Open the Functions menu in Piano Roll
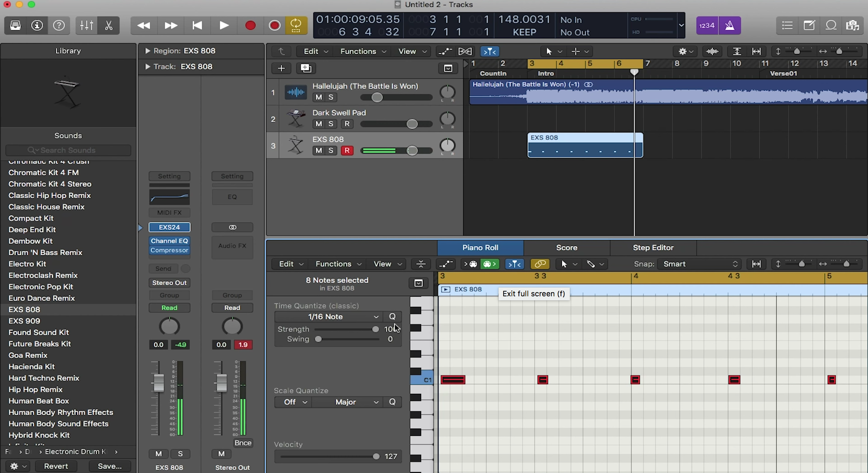Viewport: 868px width, 473px height. [x=337, y=264]
